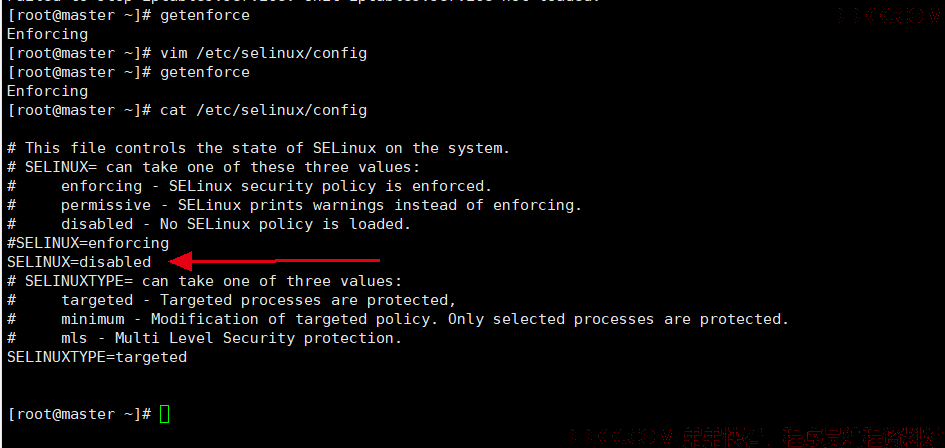945x448 pixels.
Task: Click the '# SELINUXTYPE= can take one' comment
Action: pos(204,281)
